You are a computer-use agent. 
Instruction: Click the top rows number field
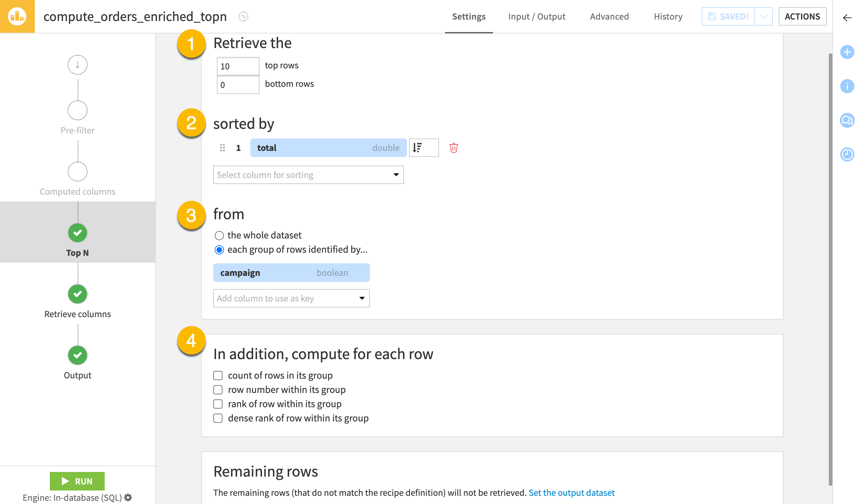pos(238,66)
